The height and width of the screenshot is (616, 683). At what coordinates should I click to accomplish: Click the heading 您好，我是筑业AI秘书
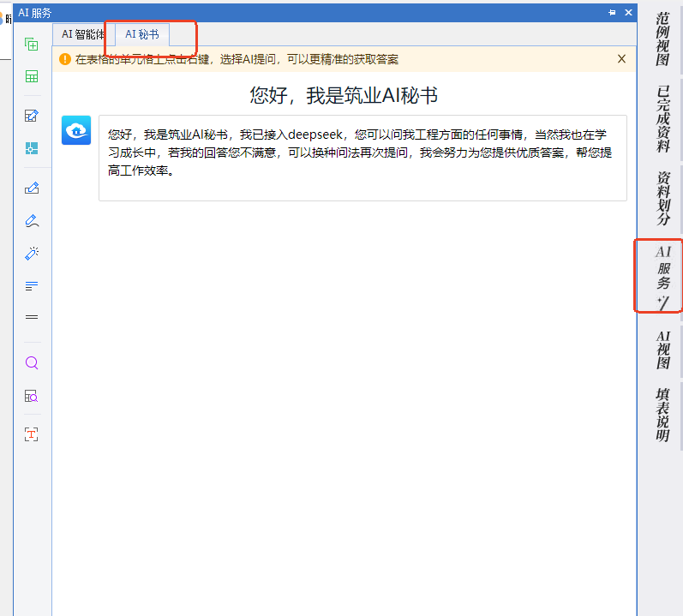344,95
